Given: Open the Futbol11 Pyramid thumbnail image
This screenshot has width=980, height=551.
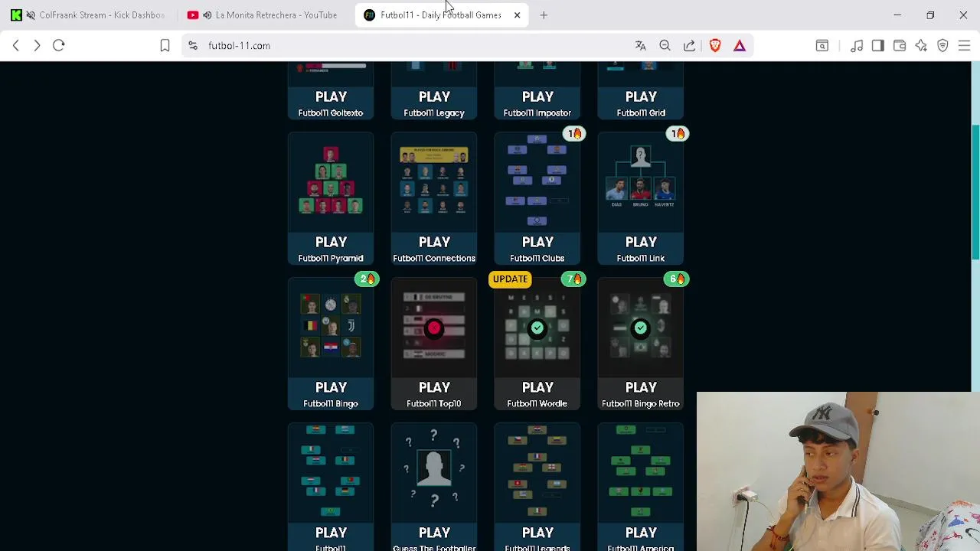Looking at the screenshot, I should [331, 181].
